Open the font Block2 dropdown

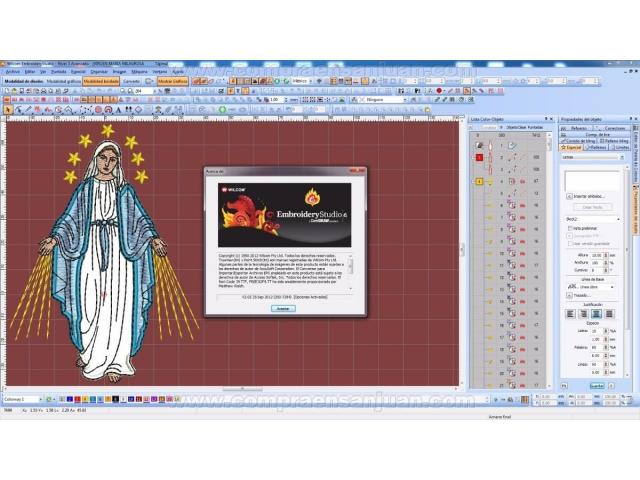coord(618,220)
